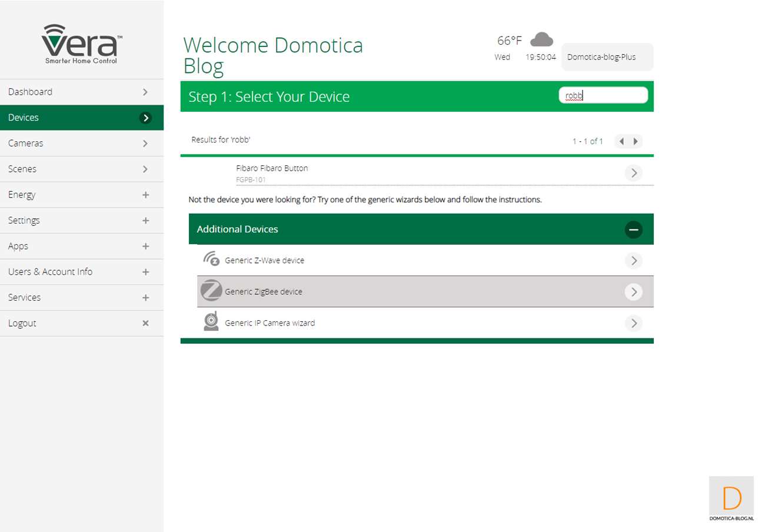Viewport: 765px width, 532px height.
Task: Expand the Settings menu plus sign
Action: (x=145, y=221)
